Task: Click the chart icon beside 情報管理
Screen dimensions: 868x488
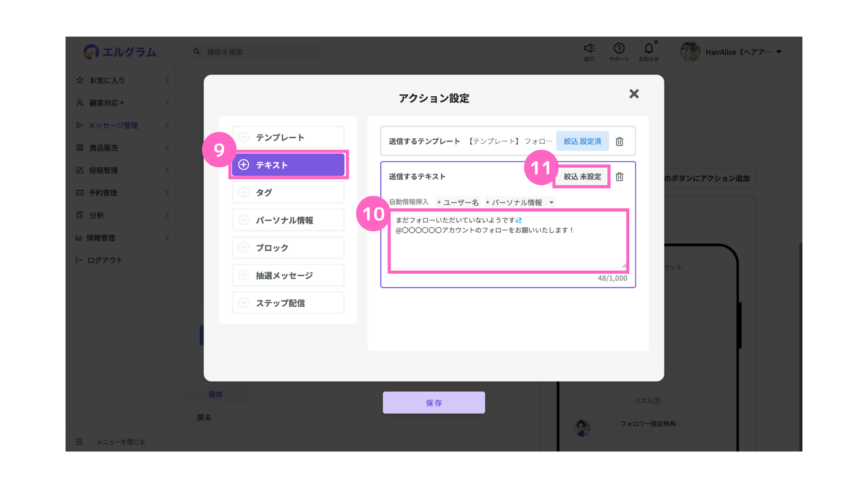Action: point(79,238)
